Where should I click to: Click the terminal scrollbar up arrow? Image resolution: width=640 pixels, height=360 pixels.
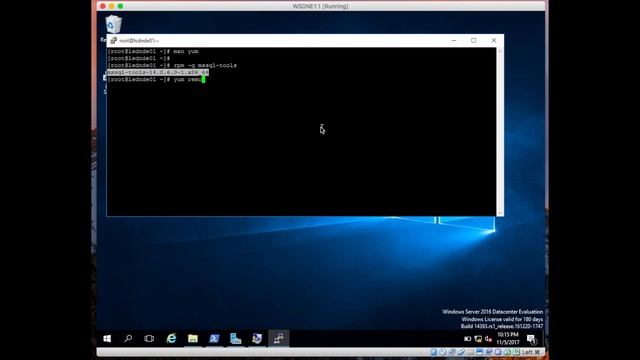[x=500, y=51]
